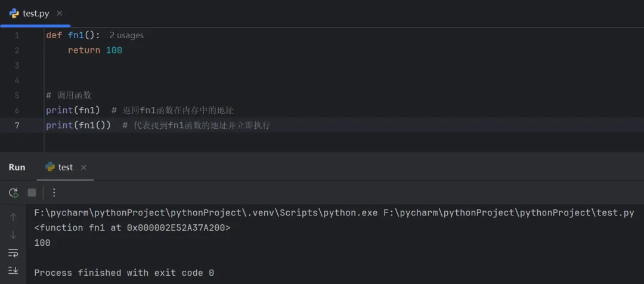This screenshot has width=644, height=284.
Task: Close the test.py editor tab
Action: coord(59,13)
